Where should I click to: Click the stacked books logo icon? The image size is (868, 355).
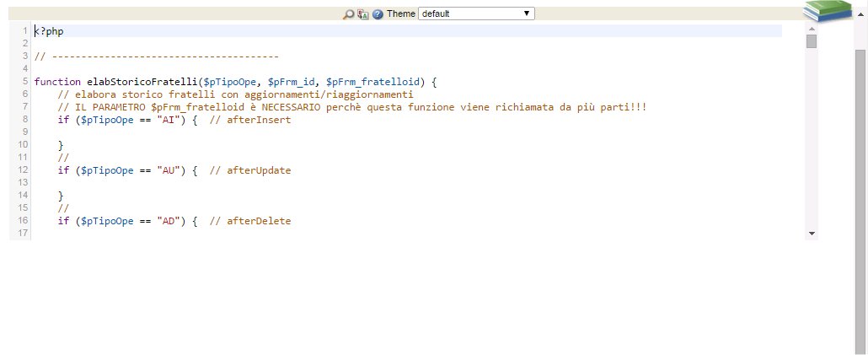(x=828, y=11)
